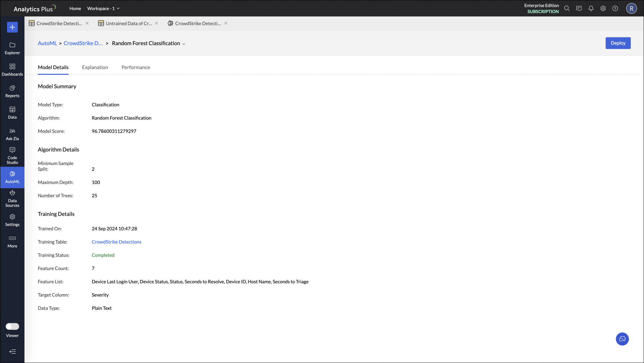Viewport: 644px width, 363px height.
Task: Close the Untrained Data tab
Action: point(156,23)
